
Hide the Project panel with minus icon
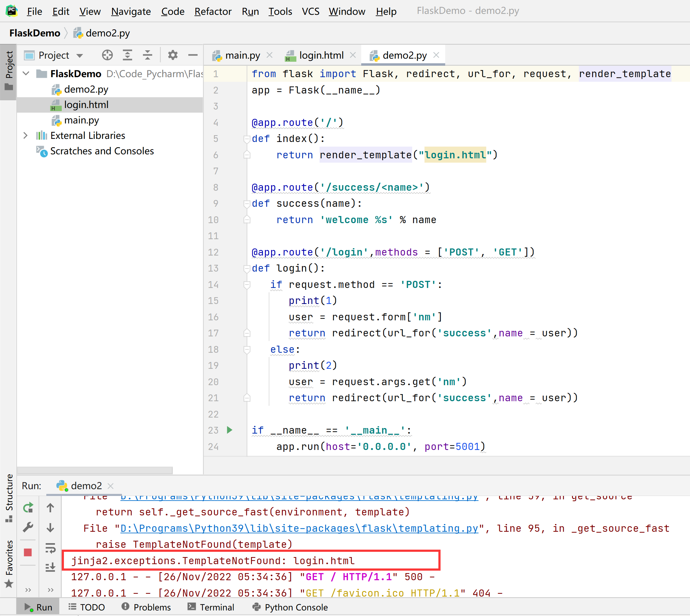tap(193, 55)
